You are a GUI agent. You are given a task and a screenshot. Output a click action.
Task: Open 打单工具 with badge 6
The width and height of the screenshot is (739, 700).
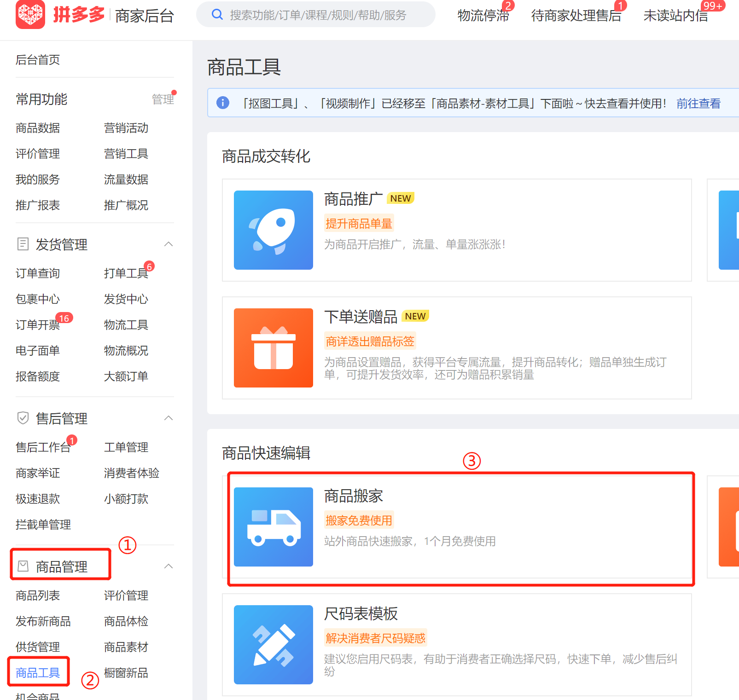click(126, 273)
